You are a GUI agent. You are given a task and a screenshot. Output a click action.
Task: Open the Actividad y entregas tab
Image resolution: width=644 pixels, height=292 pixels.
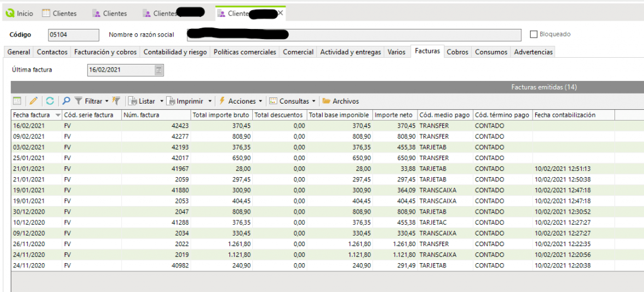(x=350, y=52)
